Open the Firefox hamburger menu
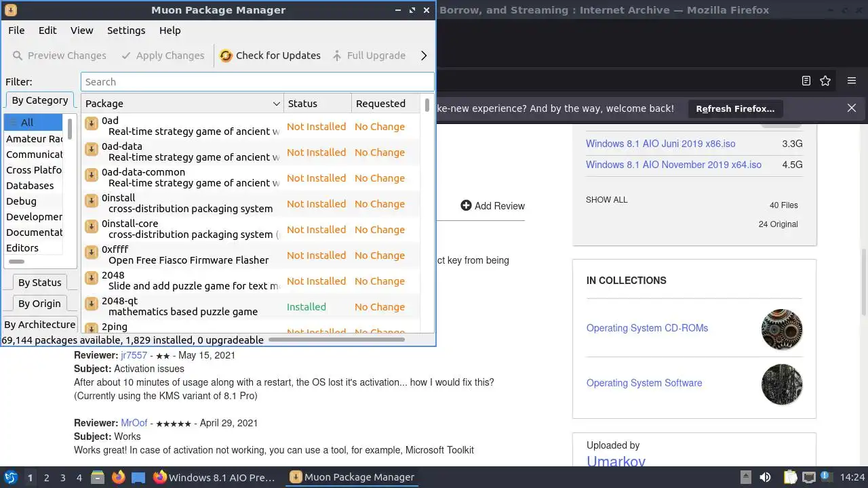The width and height of the screenshot is (868, 488). [x=852, y=81]
